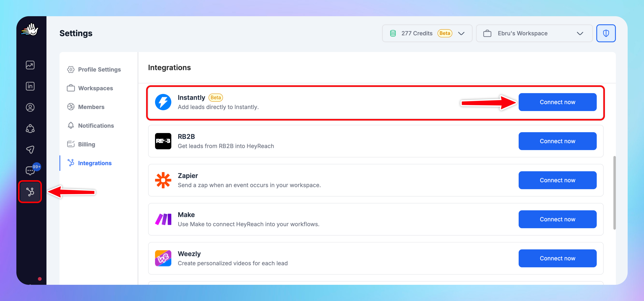The image size is (644, 301).
Task: Open Notifications settings section
Action: tap(96, 126)
